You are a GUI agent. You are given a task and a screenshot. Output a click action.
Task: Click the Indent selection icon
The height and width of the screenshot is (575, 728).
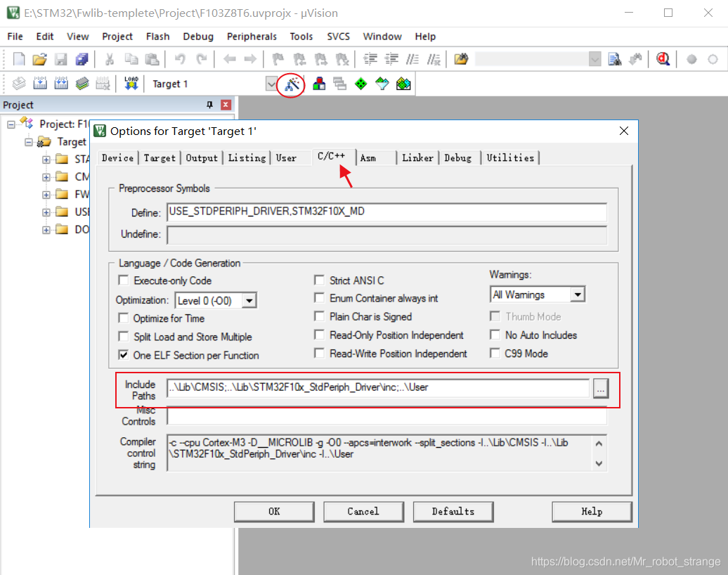click(370, 59)
